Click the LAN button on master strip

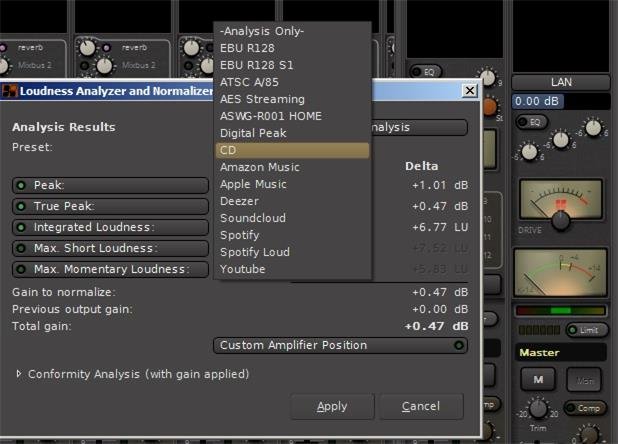(561, 82)
